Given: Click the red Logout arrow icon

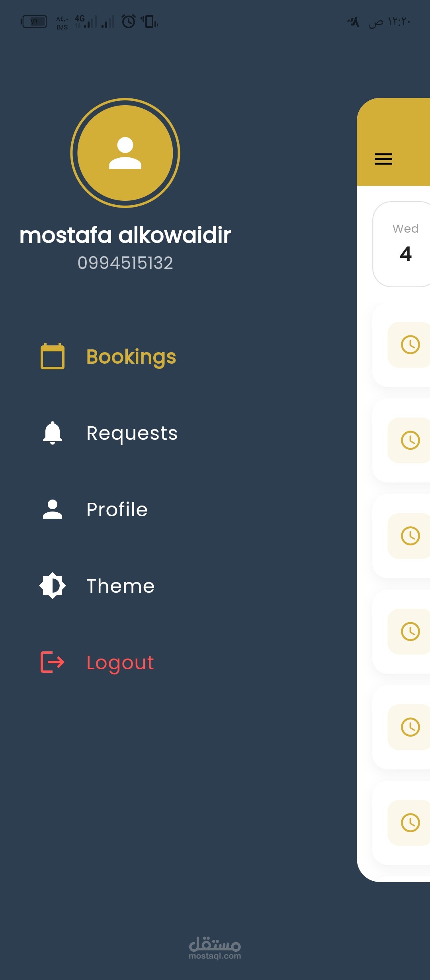Looking at the screenshot, I should coord(53,662).
